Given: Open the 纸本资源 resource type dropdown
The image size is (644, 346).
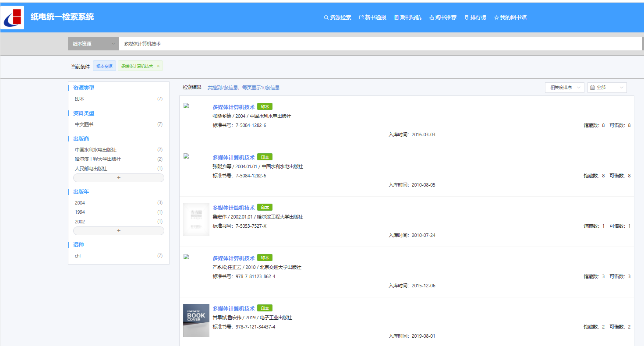Looking at the screenshot, I should tap(93, 44).
